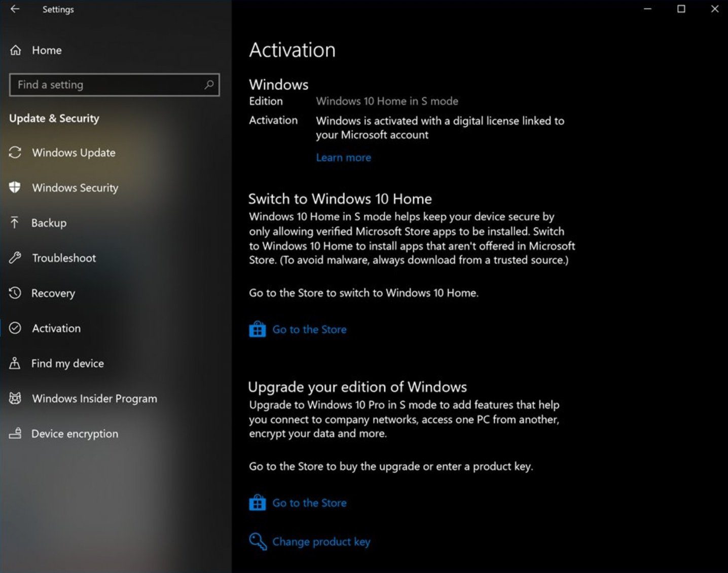Click the Windows Update refresh icon

pyautogui.click(x=15, y=152)
